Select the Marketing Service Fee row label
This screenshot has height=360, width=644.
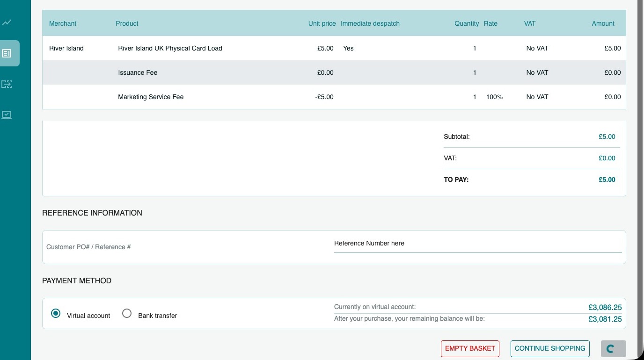click(x=151, y=97)
